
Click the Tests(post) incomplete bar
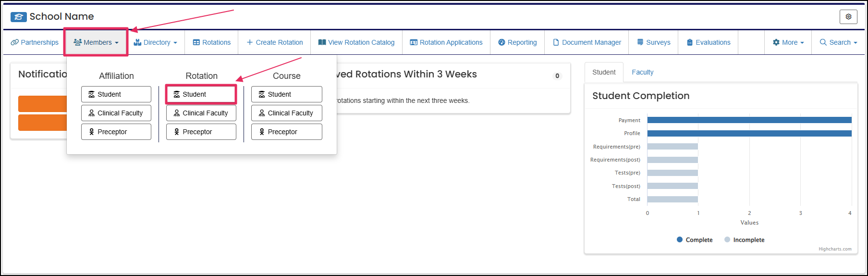tap(672, 186)
